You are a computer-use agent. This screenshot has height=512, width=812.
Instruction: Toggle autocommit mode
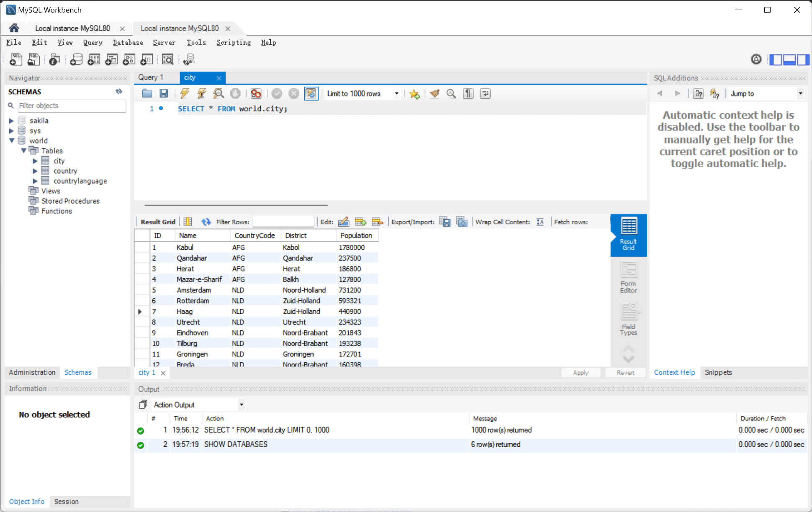[311, 94]
